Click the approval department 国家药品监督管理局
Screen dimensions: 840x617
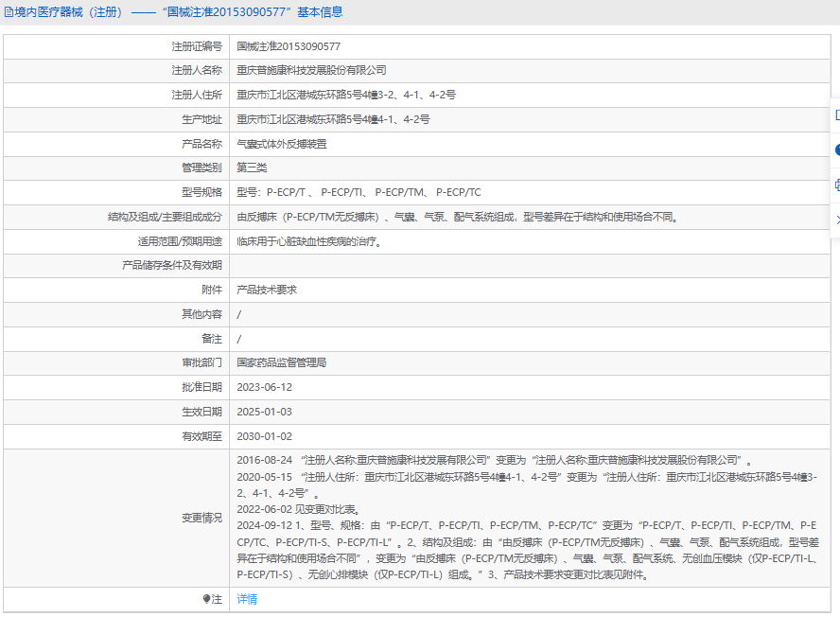click(282, 362)
